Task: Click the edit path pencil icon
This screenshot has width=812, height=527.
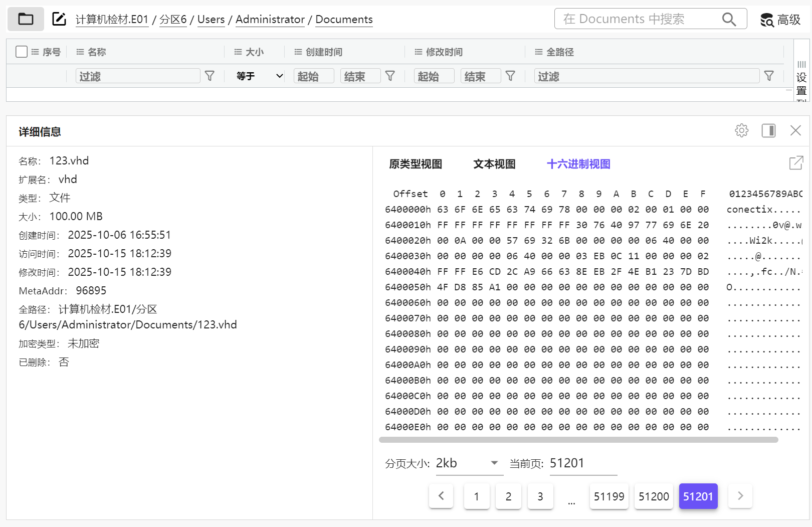Action: click(59, 20)
